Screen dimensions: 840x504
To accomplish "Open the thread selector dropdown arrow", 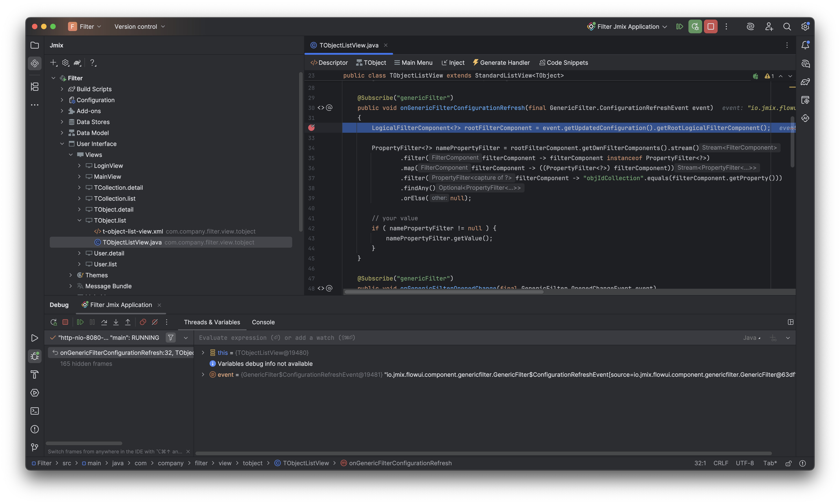I will pos(186,338).
